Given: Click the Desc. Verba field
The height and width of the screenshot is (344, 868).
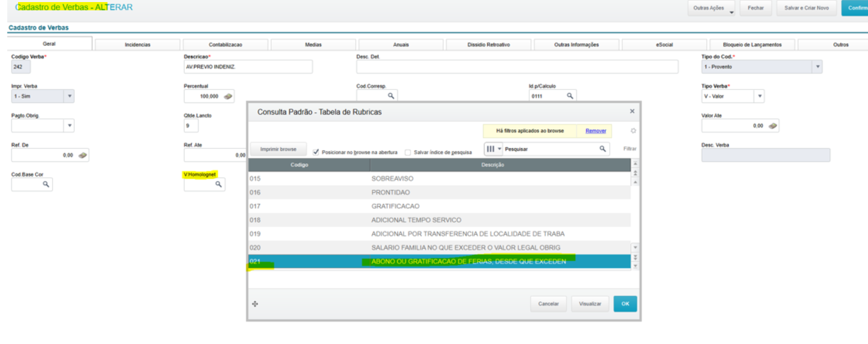Looking at the screenshot, I should (x=766, y=155).
